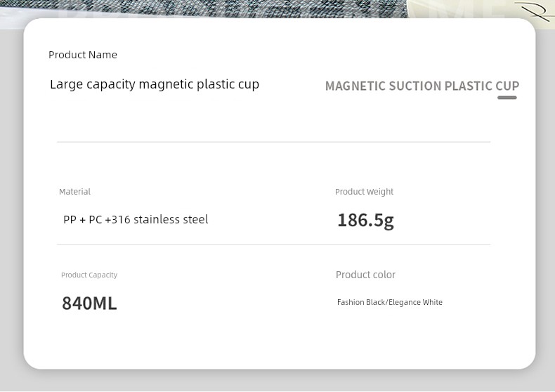Click the 186.5g weight value
Screen dimensions: 555x392
(365, 221)
